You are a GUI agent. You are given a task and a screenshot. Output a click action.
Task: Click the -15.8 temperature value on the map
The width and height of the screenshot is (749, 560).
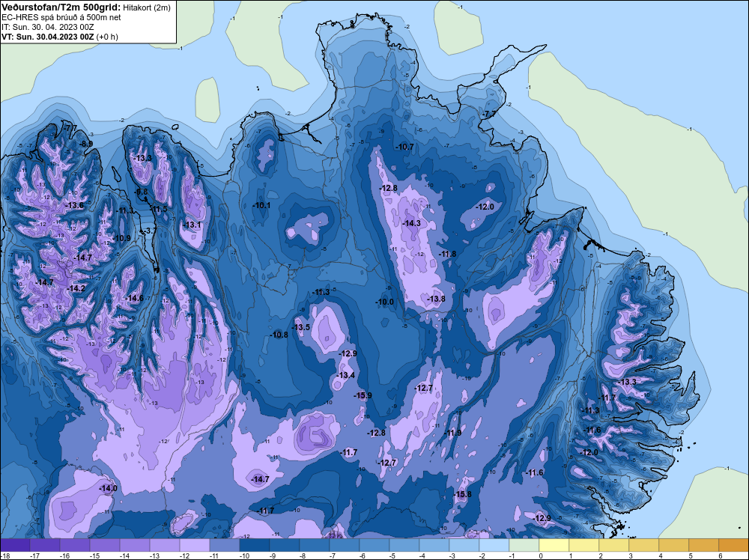click(462, 494)
